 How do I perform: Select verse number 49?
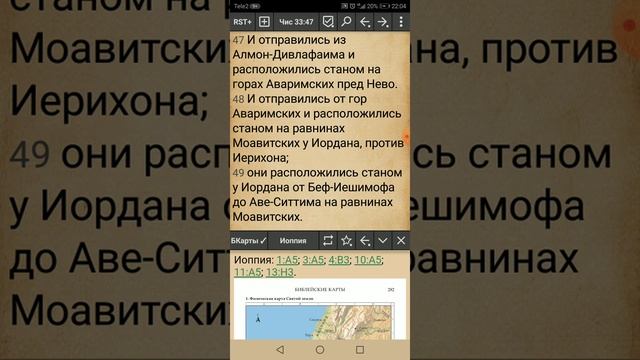238,173
